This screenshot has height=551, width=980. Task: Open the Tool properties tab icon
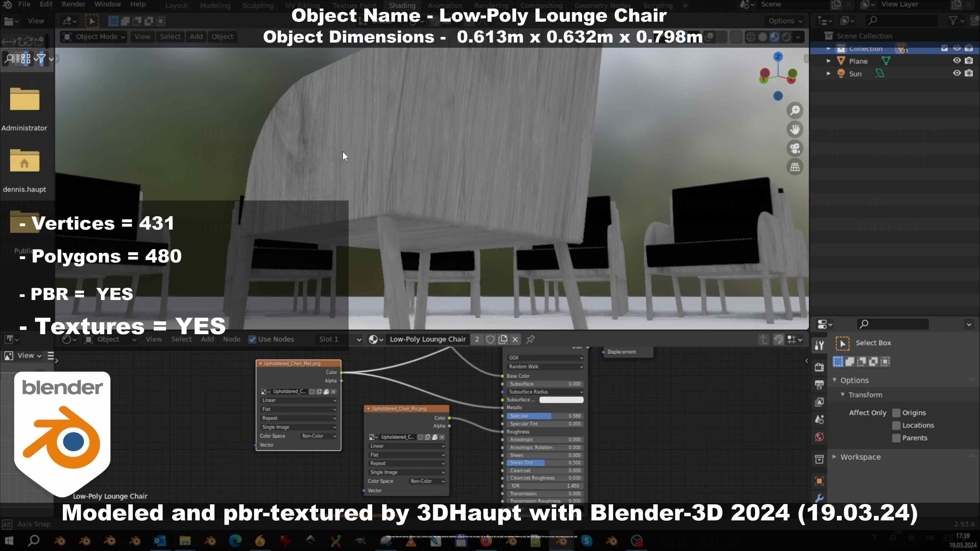(819, 346)
